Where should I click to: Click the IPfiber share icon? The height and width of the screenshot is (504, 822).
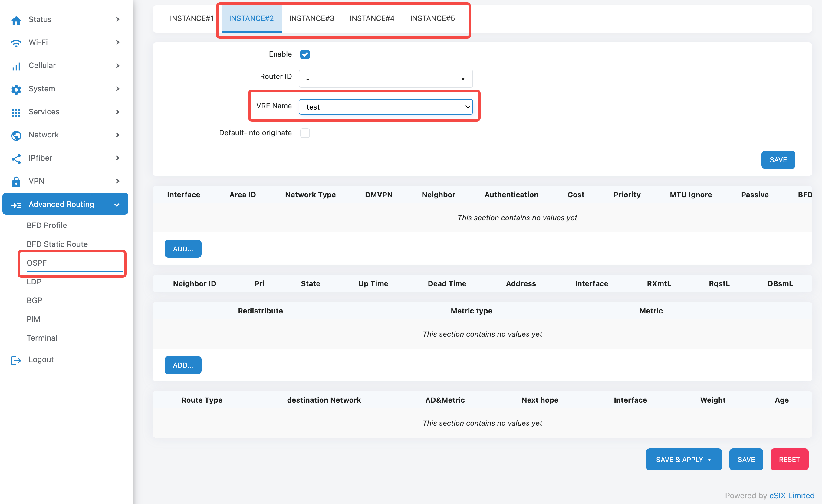[x=16, y=159]
